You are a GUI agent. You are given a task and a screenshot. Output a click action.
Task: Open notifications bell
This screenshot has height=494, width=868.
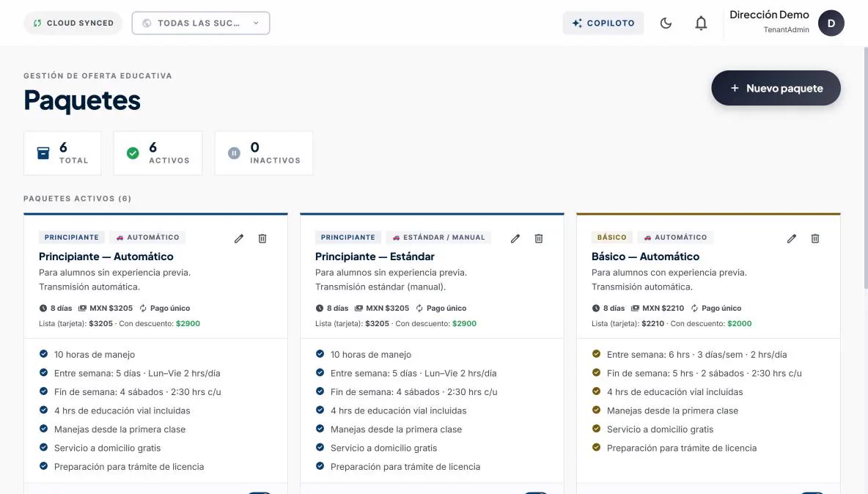[701, 23]
